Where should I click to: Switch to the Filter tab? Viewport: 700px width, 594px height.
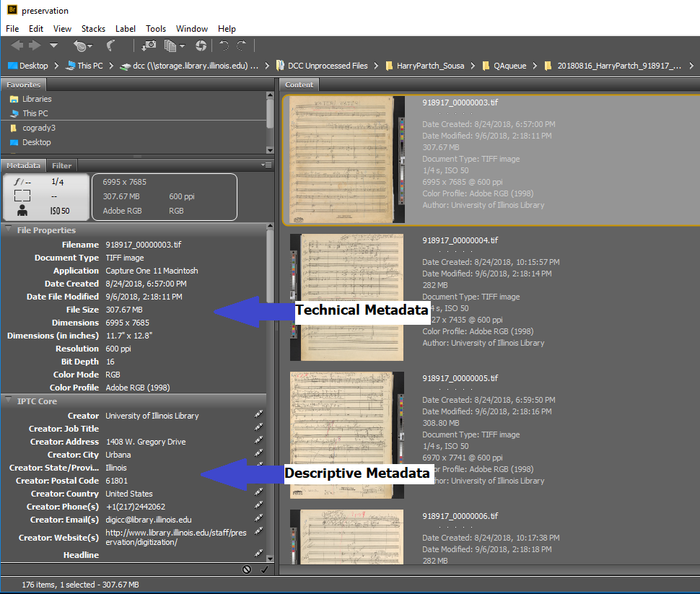point(62,165)
